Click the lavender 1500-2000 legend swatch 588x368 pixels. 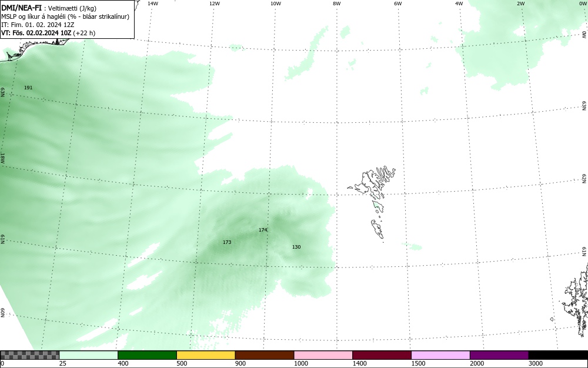440,355
